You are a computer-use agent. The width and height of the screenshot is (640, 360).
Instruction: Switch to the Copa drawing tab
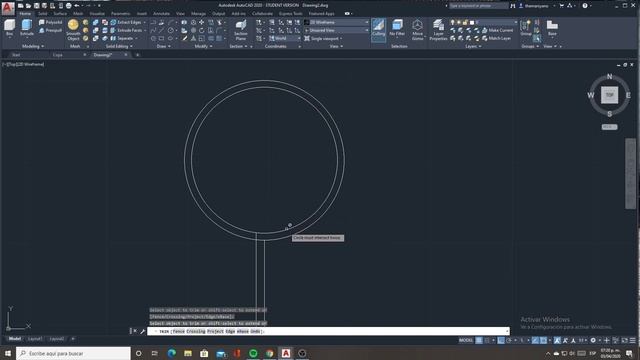point(58,55)
